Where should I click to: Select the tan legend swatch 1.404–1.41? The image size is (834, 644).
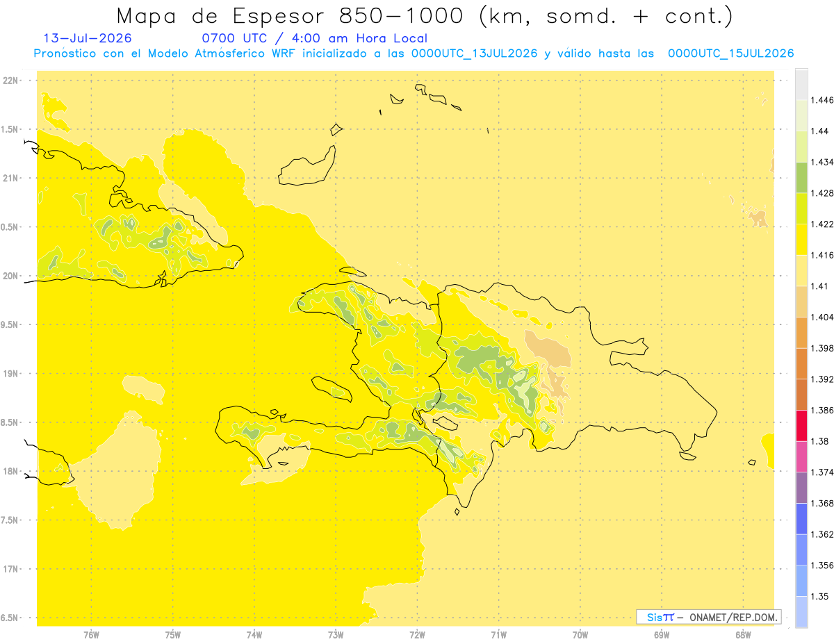(801, 302)
